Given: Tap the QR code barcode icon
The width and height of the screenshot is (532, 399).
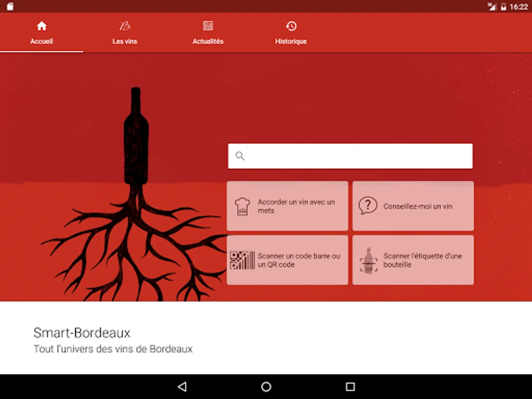Looking at the screenshot, I should coord(242,260).
